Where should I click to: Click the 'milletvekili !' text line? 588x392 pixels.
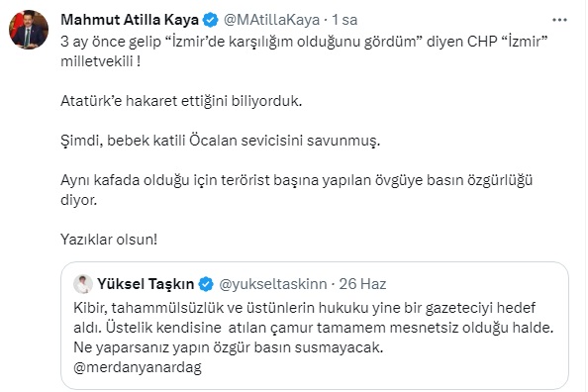click(x=101, y=61)
